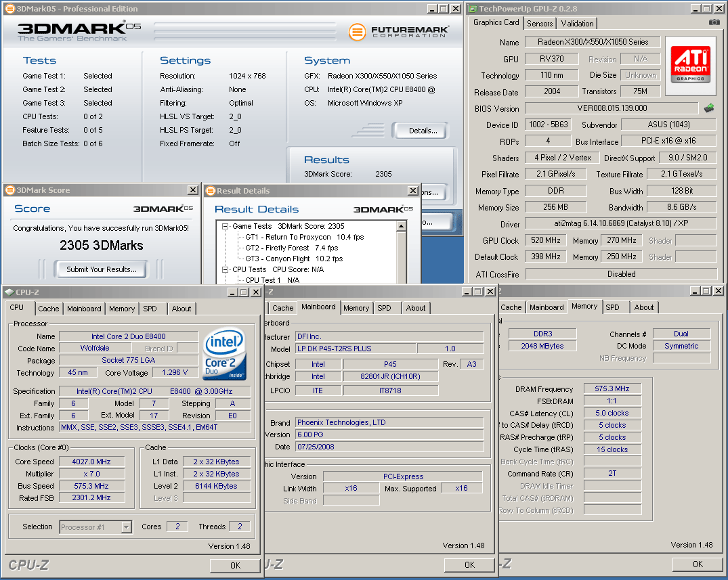Click the 3DMark Score window title icon

pyautogui.click(x=10, y=190)
